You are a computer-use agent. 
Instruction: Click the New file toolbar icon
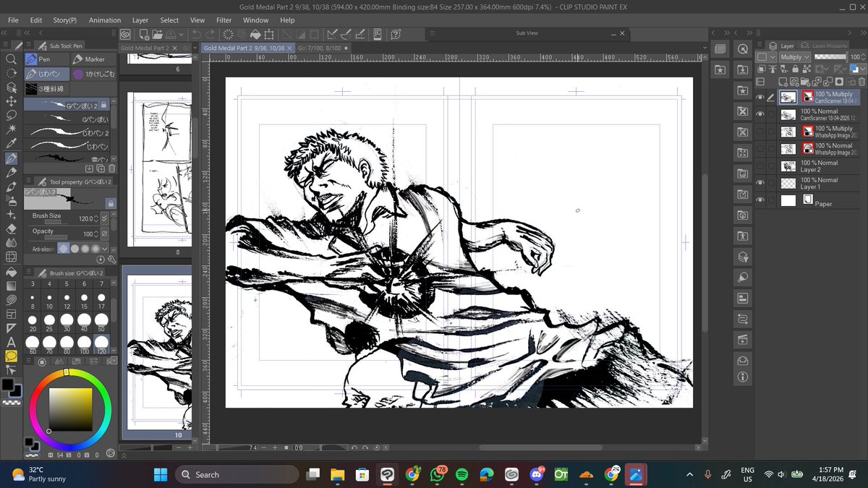pyautogui.click(x=145, y=34)
